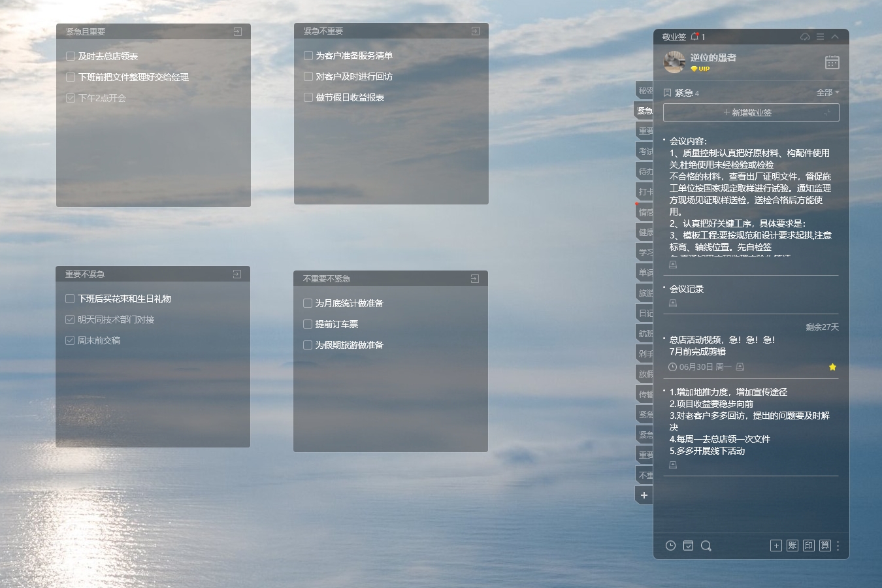Click the clock reminder icon at the bottom

(x=670, y=546)
